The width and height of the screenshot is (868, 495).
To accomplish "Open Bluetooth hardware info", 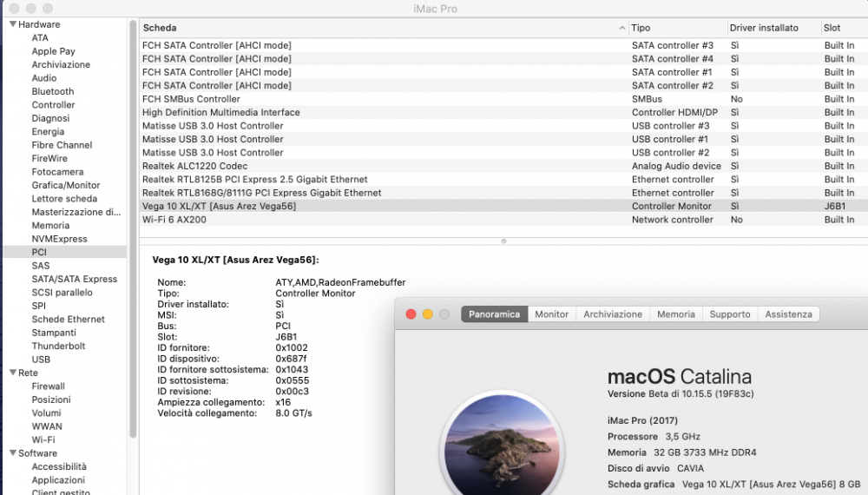I will [x=53, y=91].
